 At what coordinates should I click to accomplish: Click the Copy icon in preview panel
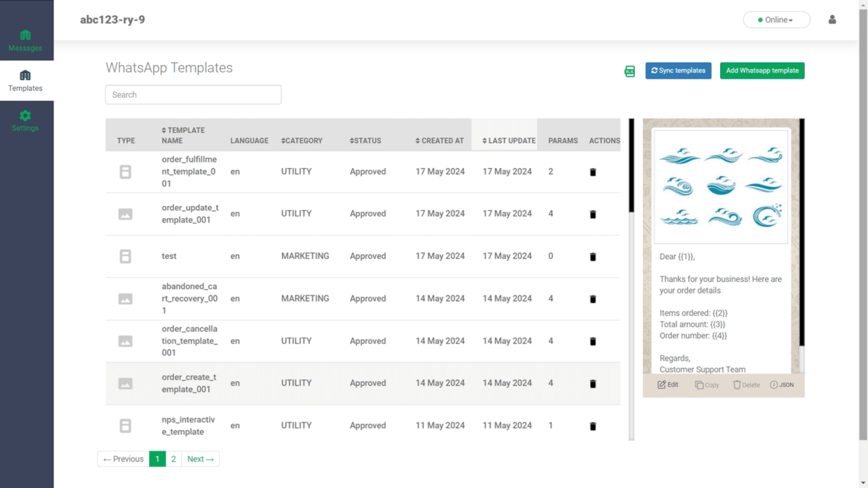[707, 384]
